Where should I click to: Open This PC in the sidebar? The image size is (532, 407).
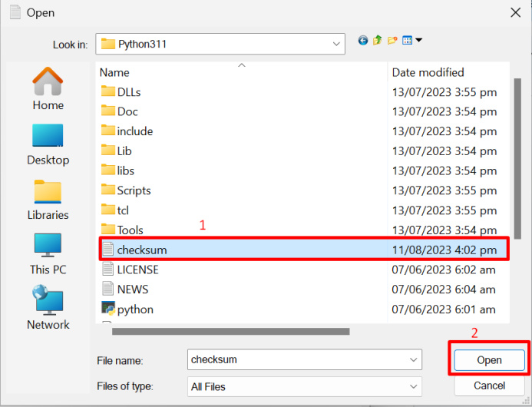pos(48,254)
